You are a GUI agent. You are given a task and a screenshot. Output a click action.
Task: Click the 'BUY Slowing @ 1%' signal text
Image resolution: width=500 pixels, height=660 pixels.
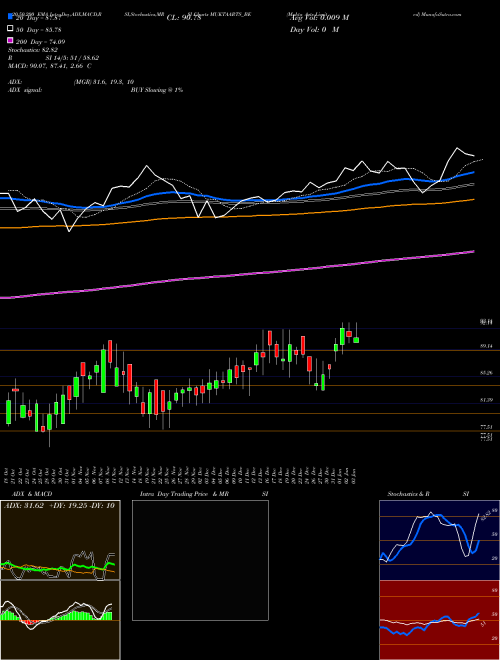coord(157,90)
